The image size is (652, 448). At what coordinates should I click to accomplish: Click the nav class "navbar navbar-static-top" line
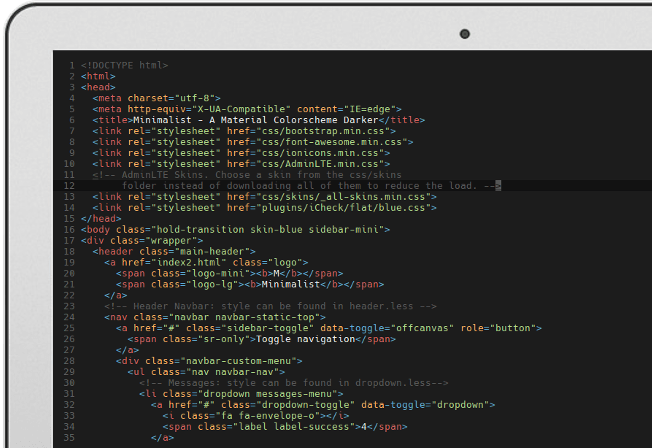coord(215,317)
